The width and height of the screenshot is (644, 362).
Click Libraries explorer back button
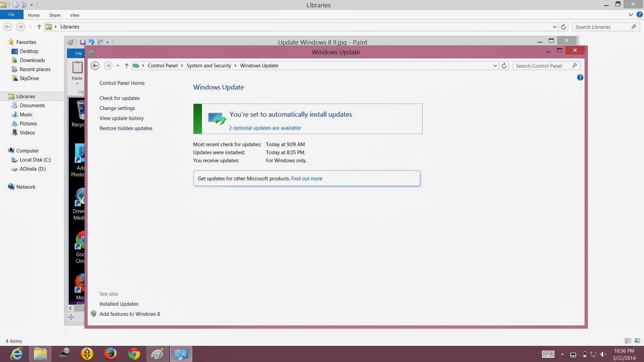click(x=8, y=27)
